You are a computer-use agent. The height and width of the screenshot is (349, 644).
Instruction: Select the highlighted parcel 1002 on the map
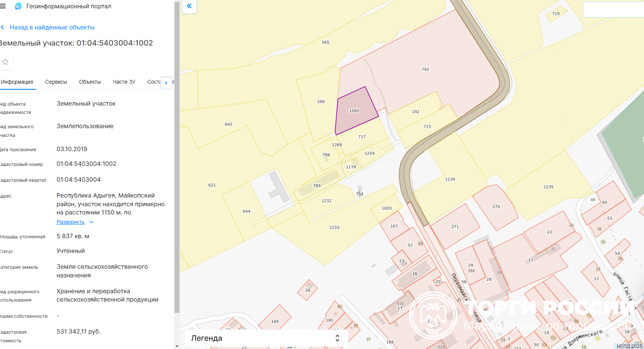(354, 111)
